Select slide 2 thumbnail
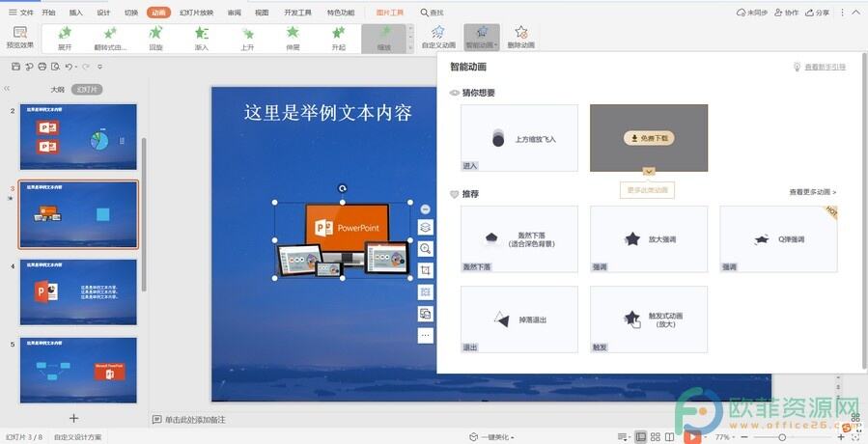The width and height of the screenshot is (868, 444). point(78,137)
